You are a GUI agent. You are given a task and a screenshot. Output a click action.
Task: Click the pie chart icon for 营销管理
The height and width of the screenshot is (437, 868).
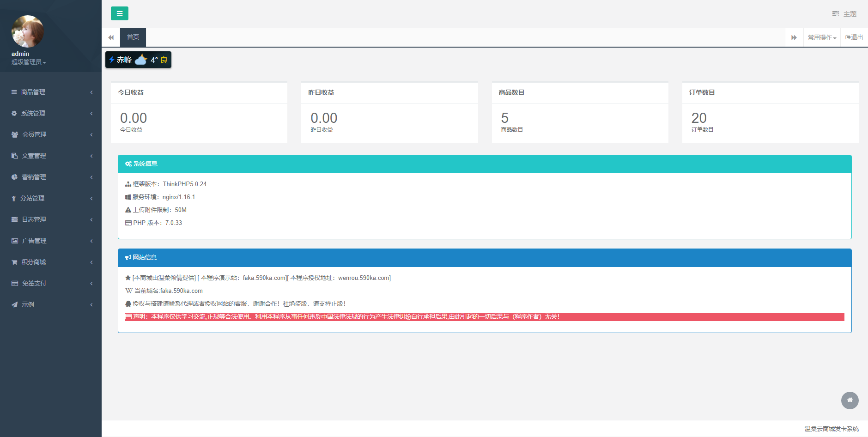(x=15, y=177)
